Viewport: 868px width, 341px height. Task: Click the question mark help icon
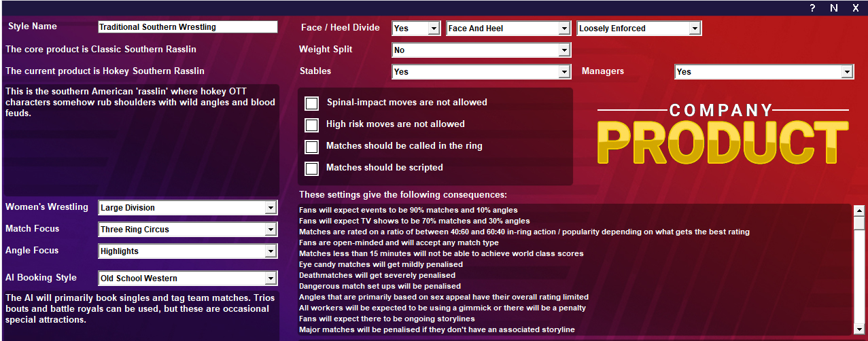tap(812, 8)
